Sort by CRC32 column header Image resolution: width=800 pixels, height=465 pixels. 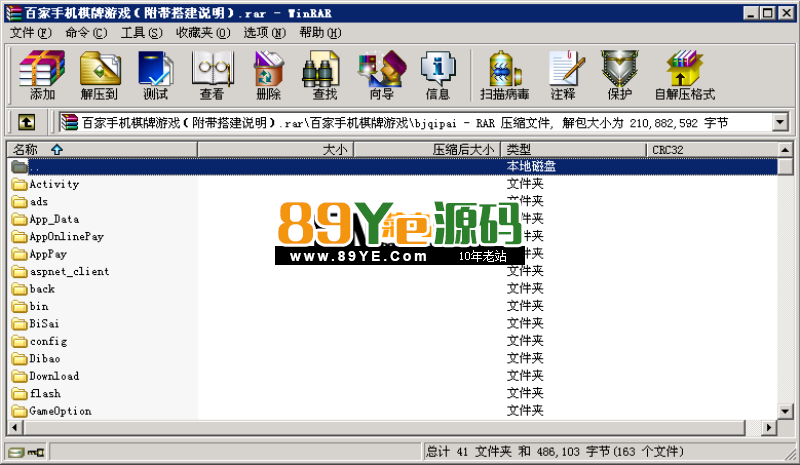(x=712, y=150)
